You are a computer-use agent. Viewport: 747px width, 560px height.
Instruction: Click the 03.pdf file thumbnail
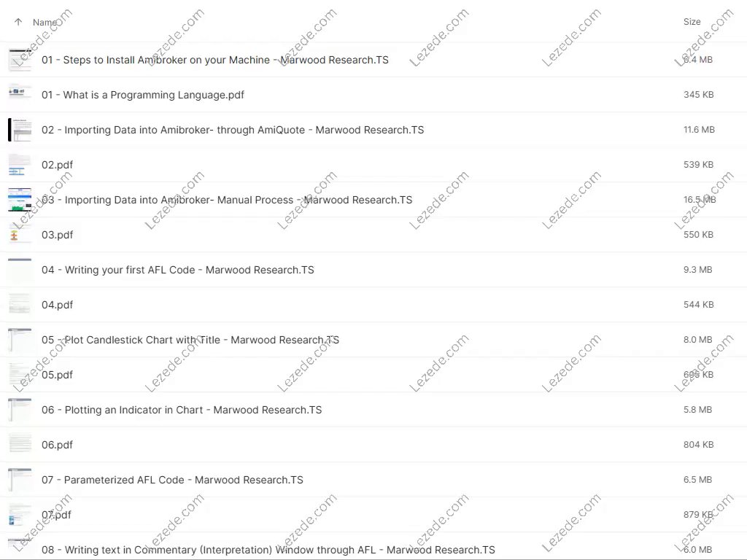coord(20,235)
